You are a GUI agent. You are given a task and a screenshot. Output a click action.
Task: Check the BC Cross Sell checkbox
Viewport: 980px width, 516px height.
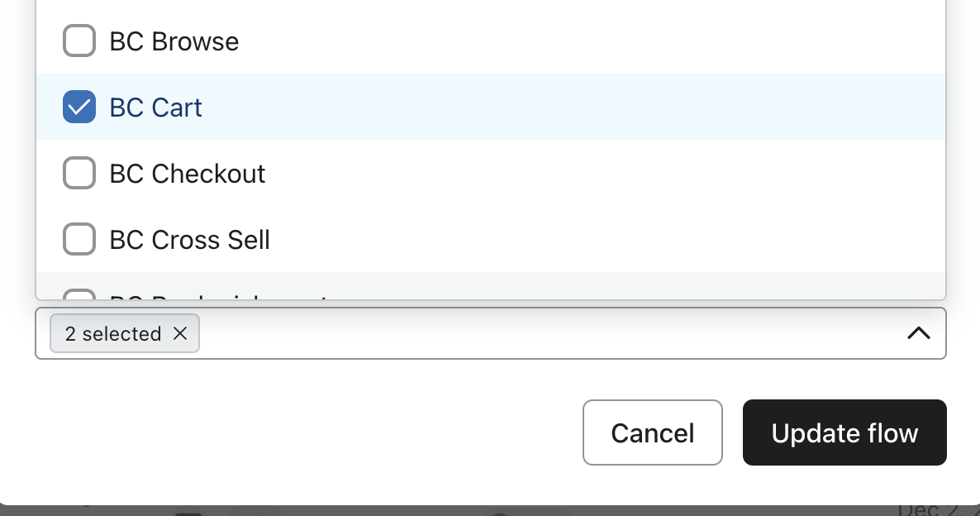click(79, 240)
